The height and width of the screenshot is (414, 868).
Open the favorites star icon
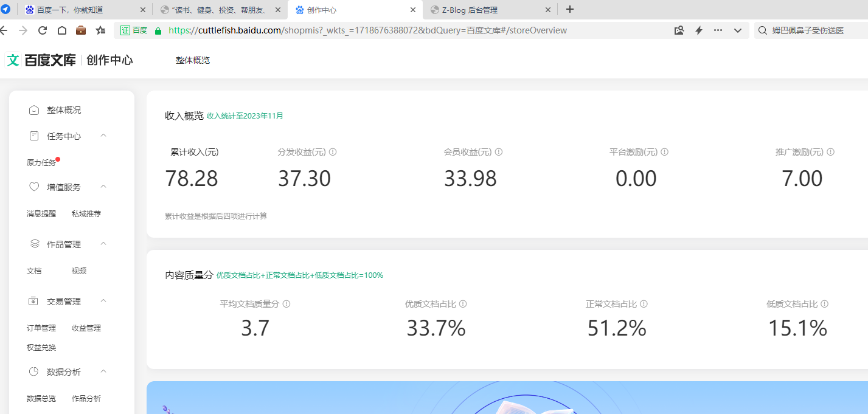[x=101, y=30]
